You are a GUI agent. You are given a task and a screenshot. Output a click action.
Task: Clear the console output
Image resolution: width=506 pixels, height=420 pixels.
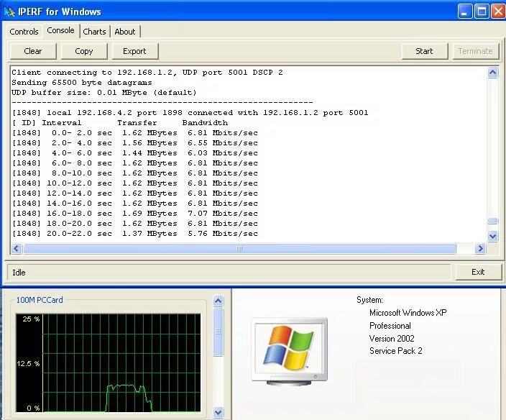coord(33,51)
